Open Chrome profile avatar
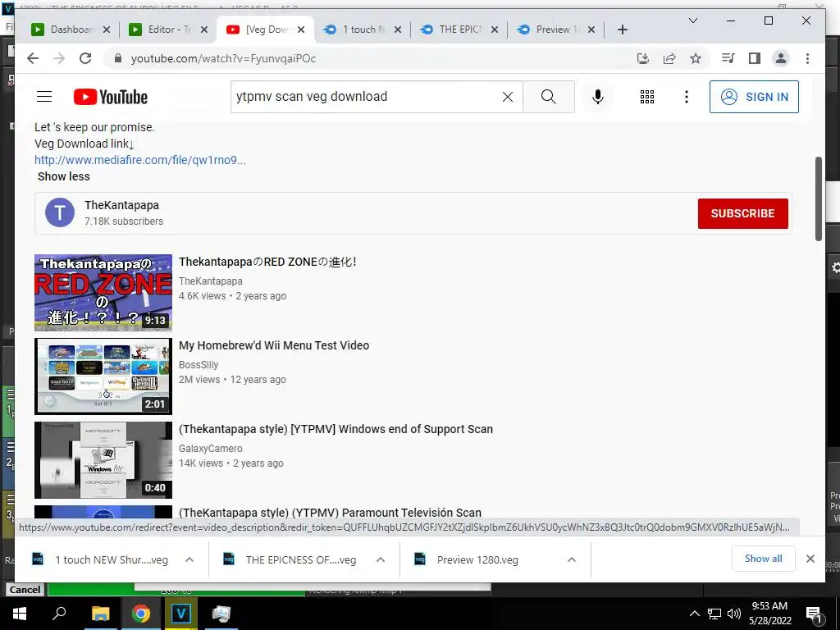This screenshot has width=840, height=630. (781, 58)
